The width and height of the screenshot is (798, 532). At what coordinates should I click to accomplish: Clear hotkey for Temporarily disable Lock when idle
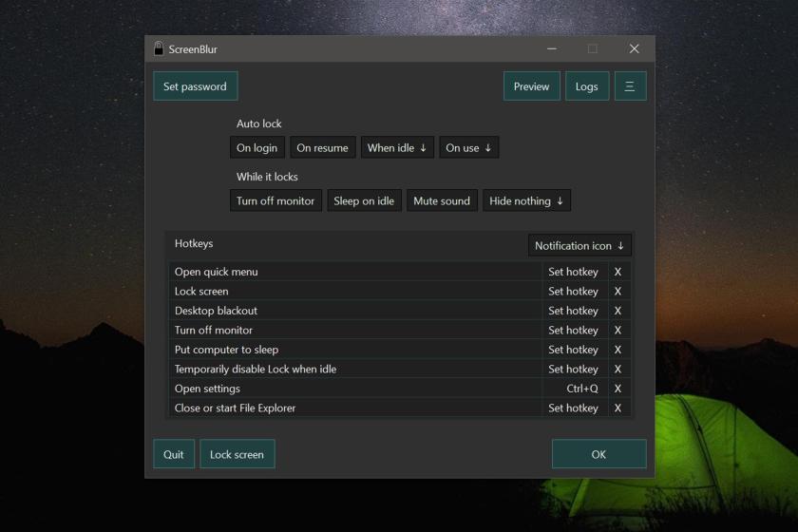coord(617,370)
